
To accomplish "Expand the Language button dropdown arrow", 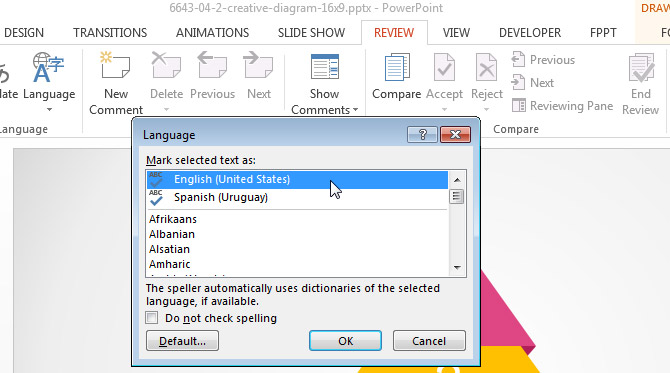I will 49,110.
